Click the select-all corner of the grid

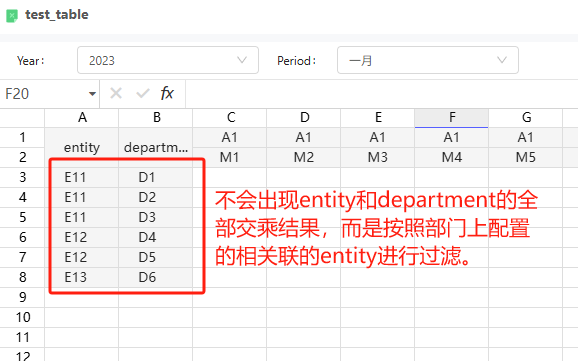click(x=22, y=118)
